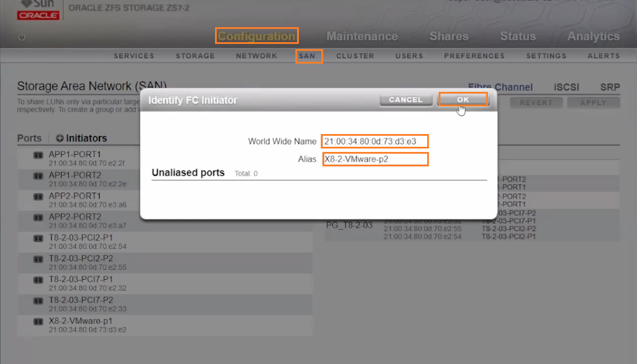Click CANCEL in Identify FC Initiator dialog

tap(406, 99)
